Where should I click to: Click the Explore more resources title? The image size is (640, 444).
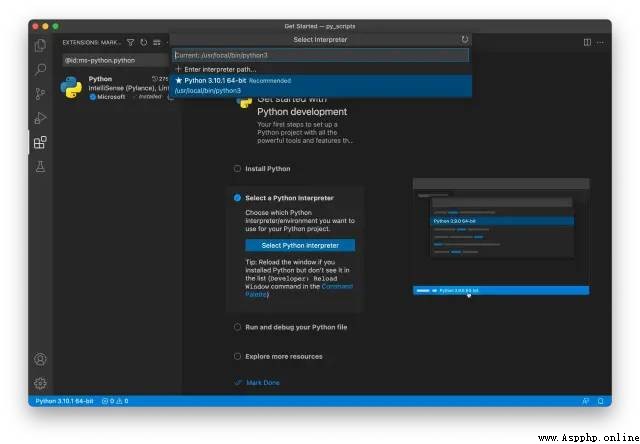click(x=284, y=356)
